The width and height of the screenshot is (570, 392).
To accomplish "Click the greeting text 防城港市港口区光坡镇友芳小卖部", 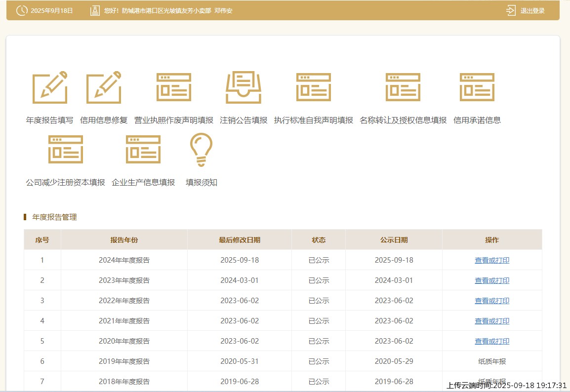I will pos(166,10).
